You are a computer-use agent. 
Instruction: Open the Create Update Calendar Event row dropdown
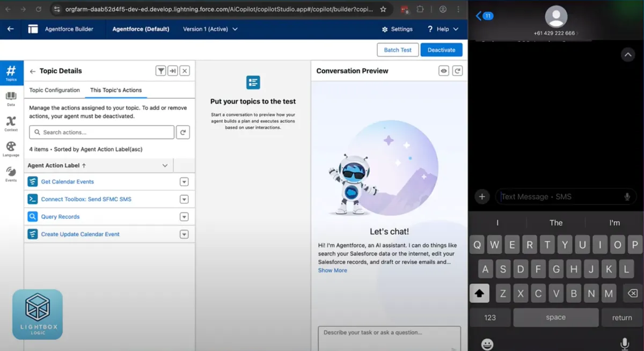[x=184, y=234]
